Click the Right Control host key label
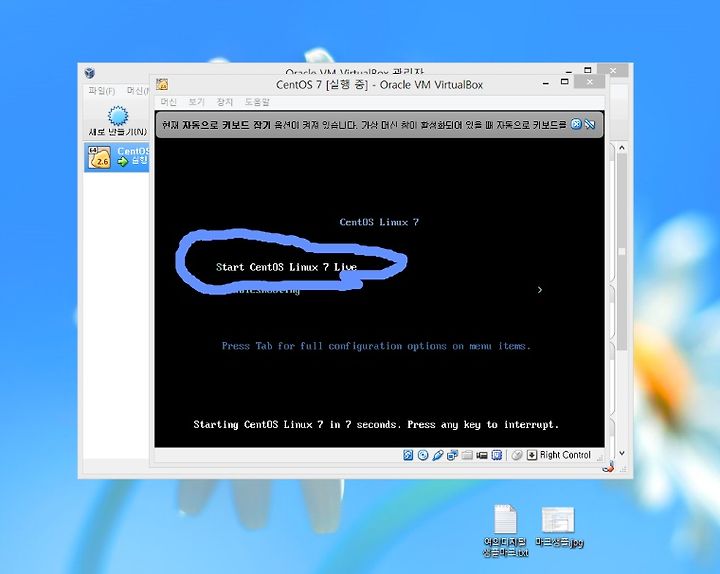 [x=565, y=455]
